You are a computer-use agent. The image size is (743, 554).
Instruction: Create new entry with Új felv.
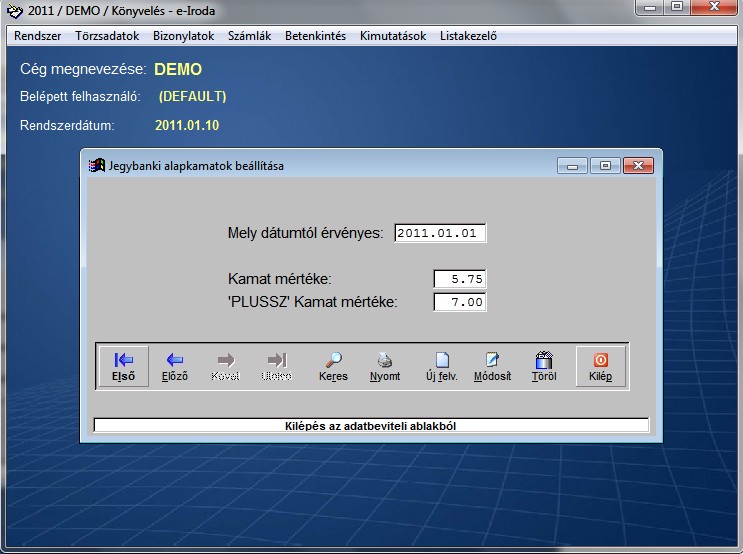(441, 367)
